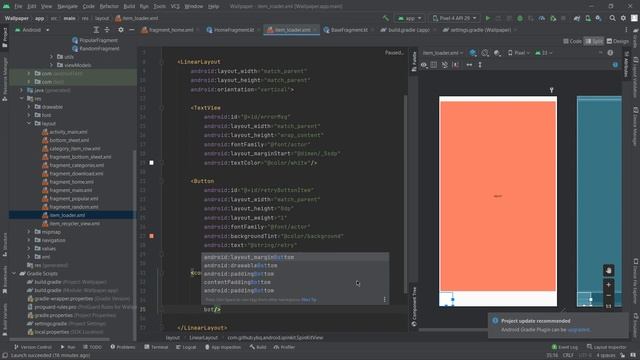Screen dimensions: 640x360
Task: Click the Orientation for Preview icon
Action: 485,53
